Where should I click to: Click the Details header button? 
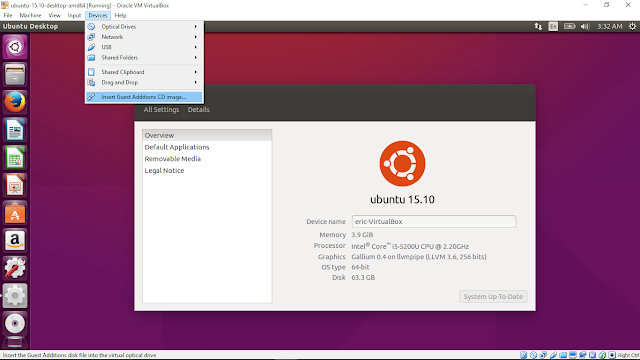198,110
